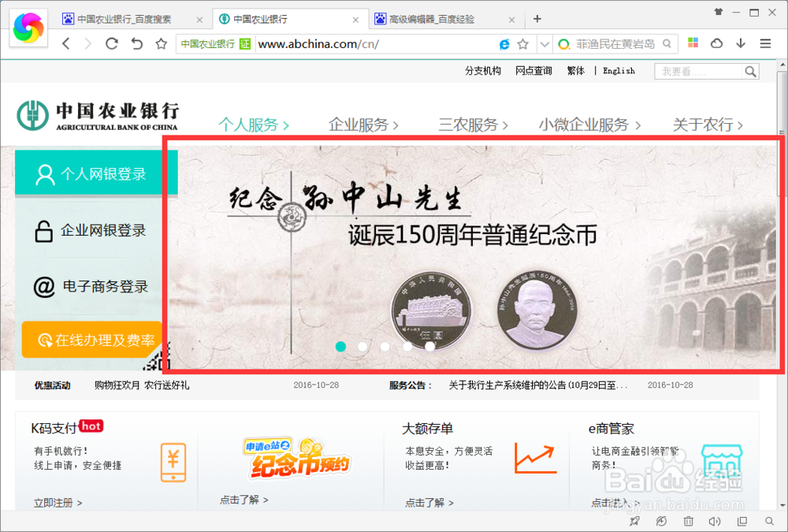The height and width of the screenshot is (532, 788).
Task: Open the English version link
Action: (619, 71)
